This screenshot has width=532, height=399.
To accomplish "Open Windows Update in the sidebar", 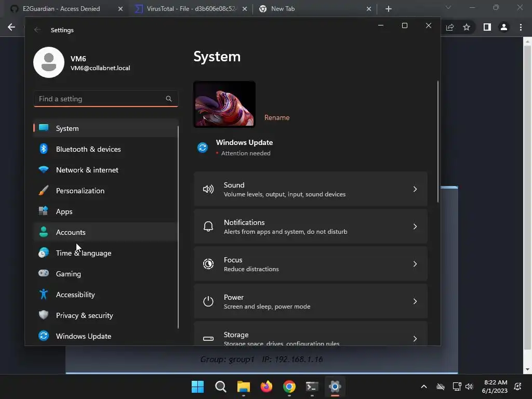I will [105, 336].
